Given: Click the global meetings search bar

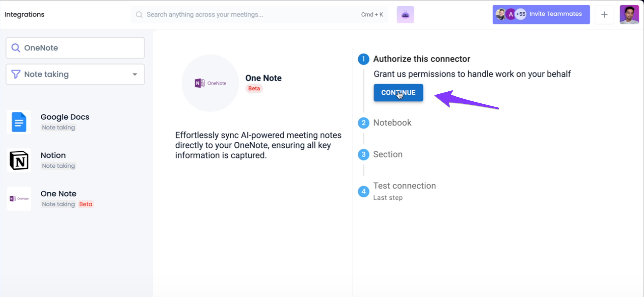Looking at the screenshot, I should [x=259, y=14].
